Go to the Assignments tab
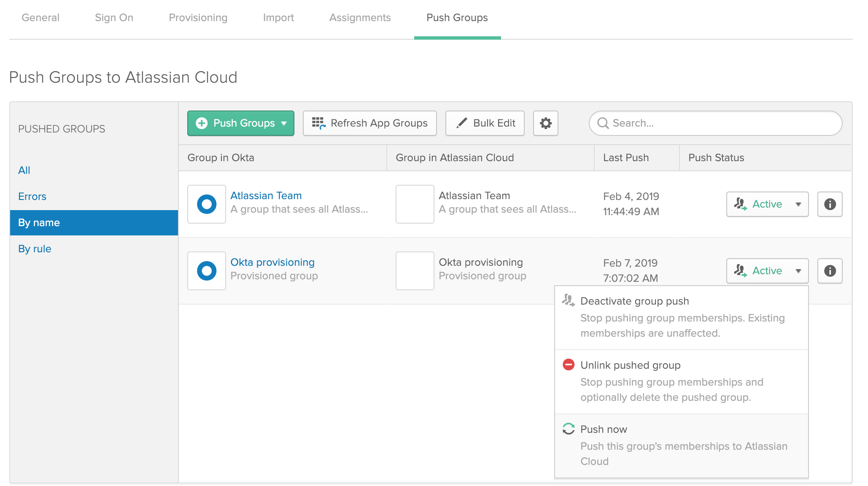Image resolution: width=868 pixels, height=486 pixels. click(x=360, y=18)
